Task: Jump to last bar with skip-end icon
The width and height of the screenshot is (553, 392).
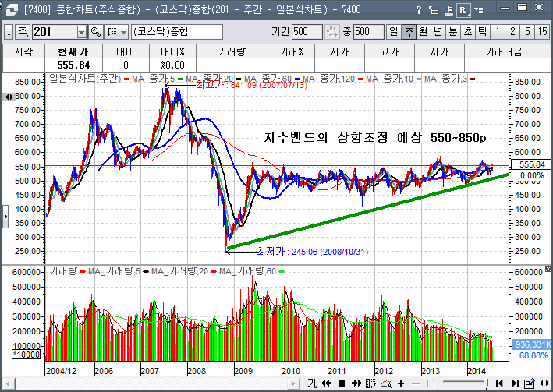Action: pos(515,383)
